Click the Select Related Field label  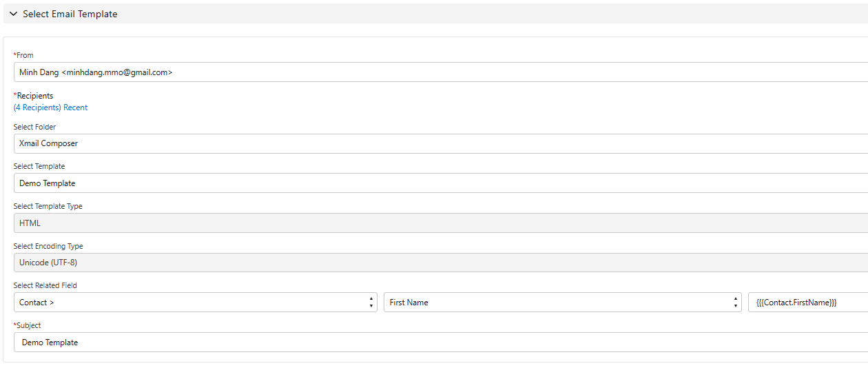pyautogui.click(x=45, y=285)
